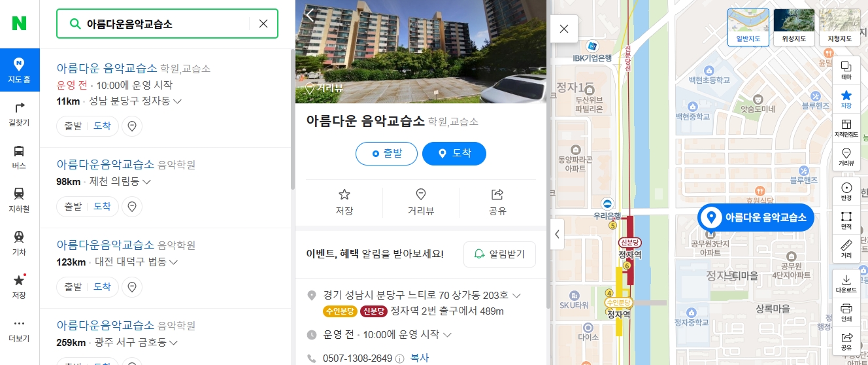Clear the search field with the X
868x365 pixels.
263,24
